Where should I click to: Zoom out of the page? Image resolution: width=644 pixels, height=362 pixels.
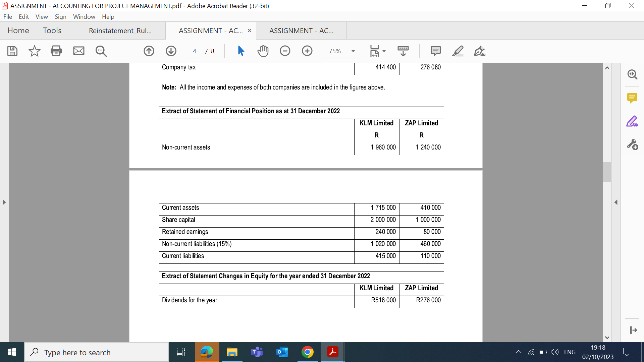tap(285, 51)
